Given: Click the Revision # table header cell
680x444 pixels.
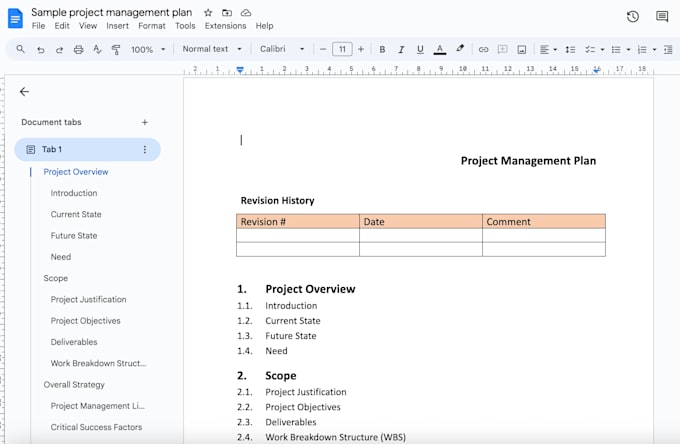Looking at the screenshot, I should tap(298, 222).
